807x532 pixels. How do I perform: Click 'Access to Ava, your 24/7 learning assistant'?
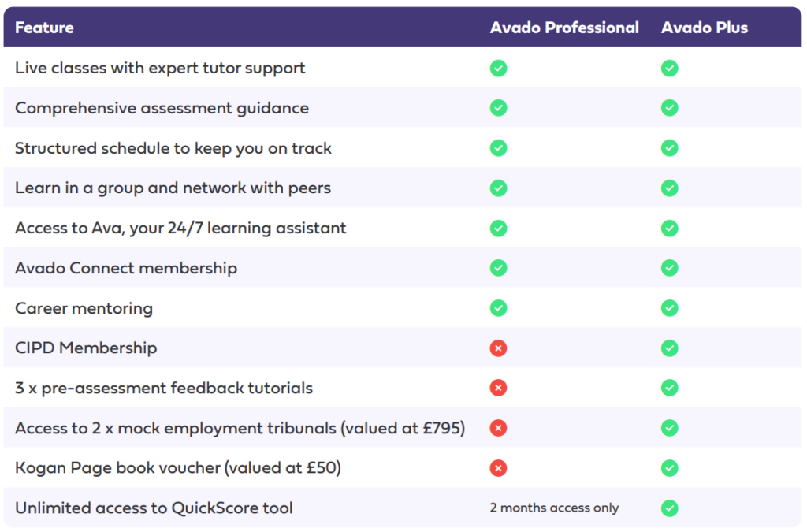pos(180,228)
